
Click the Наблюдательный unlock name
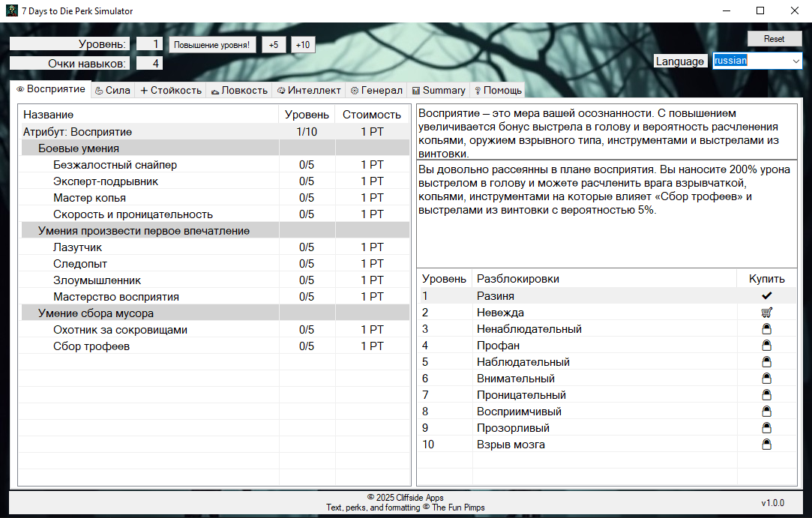tap(523, 362)
